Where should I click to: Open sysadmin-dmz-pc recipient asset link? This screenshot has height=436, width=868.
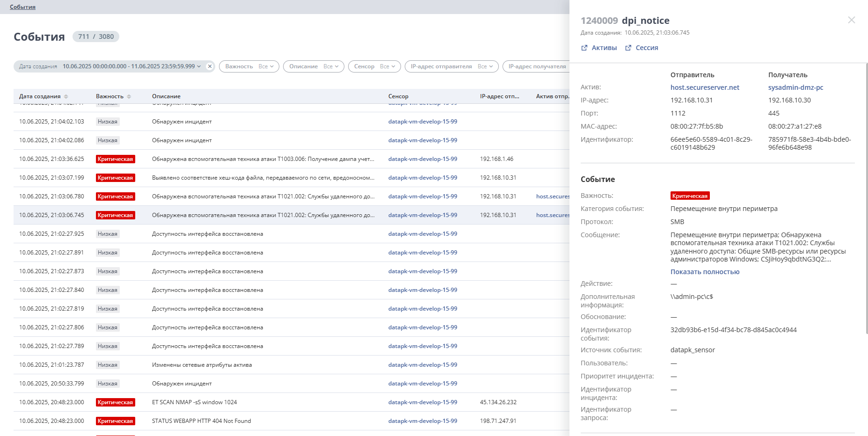click(795, 87)
